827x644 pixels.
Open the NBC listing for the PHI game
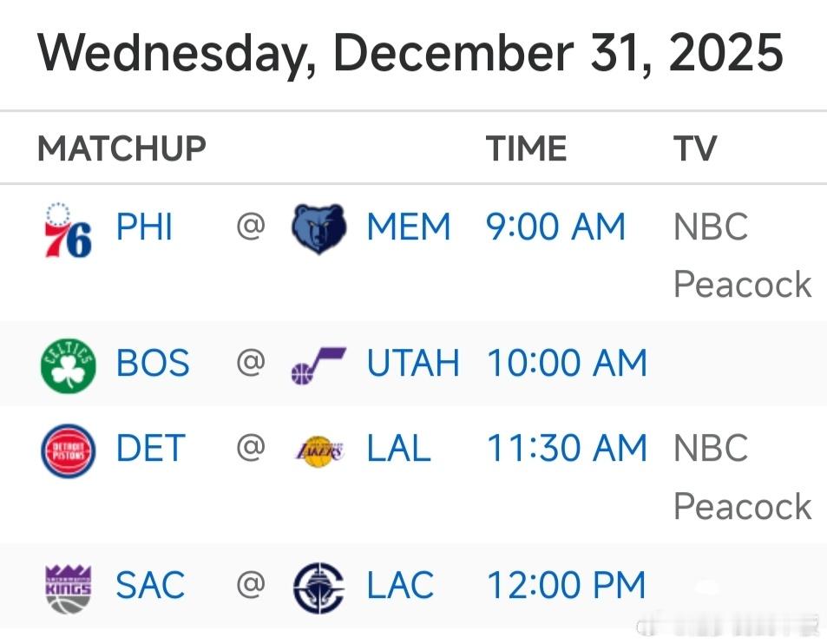tap(710, 227)
